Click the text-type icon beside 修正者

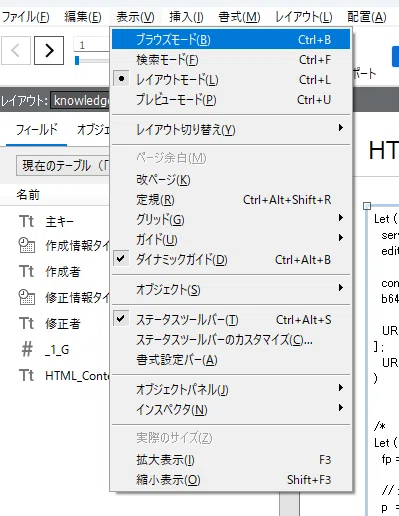point(26,323)
